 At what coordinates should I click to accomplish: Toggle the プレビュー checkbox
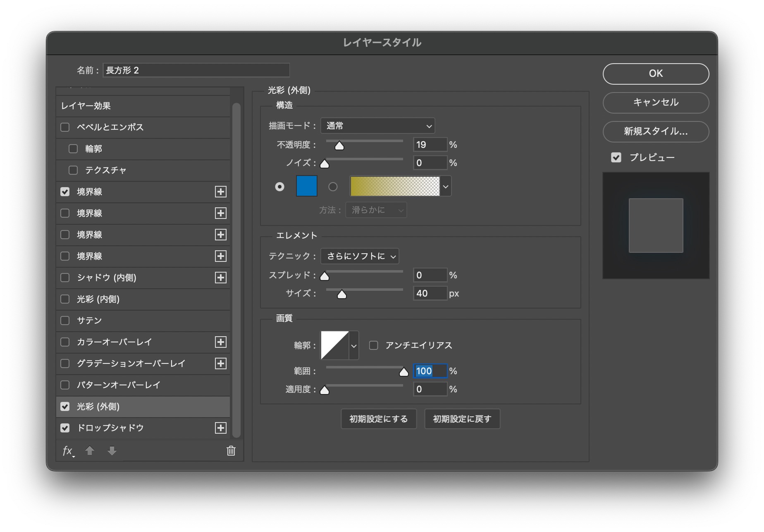point(616,157)
